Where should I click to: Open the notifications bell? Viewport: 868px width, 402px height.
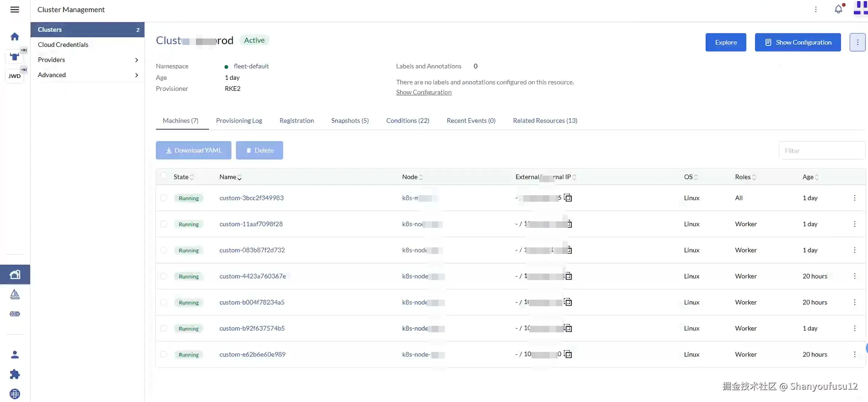coord(838,9)
